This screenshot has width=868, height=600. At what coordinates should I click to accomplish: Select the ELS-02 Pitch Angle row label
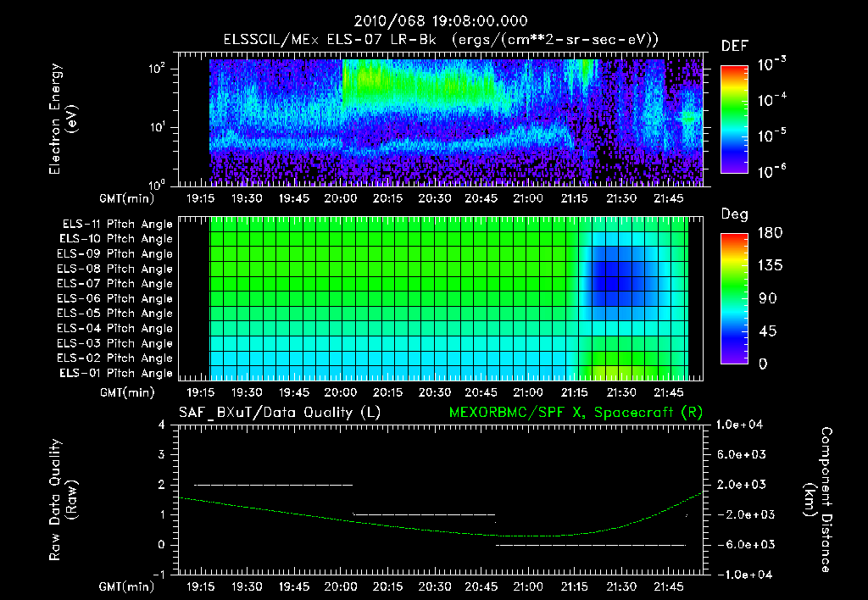115,358
